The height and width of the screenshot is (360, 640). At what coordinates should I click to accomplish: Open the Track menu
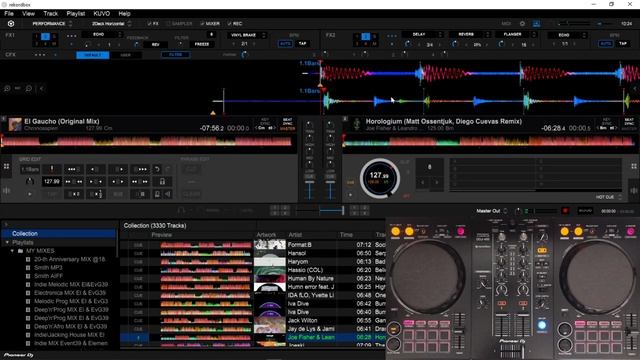point(51,13)
